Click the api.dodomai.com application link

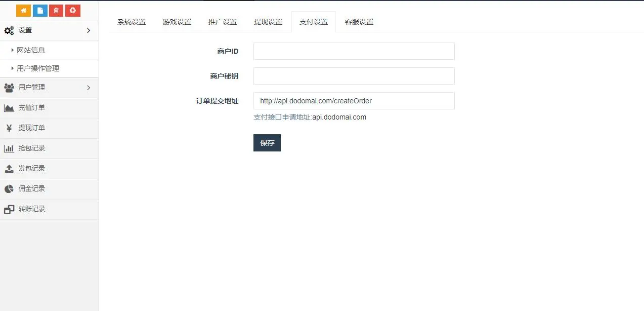(339, 117)
